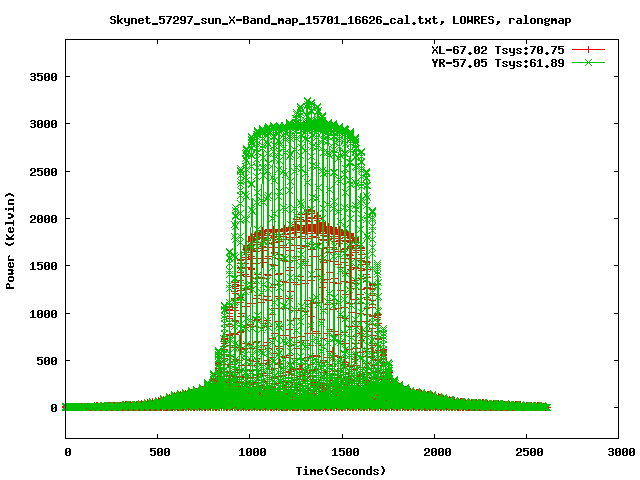
Task: Click the x-axis tick label 2500
Action: (529, 452)
